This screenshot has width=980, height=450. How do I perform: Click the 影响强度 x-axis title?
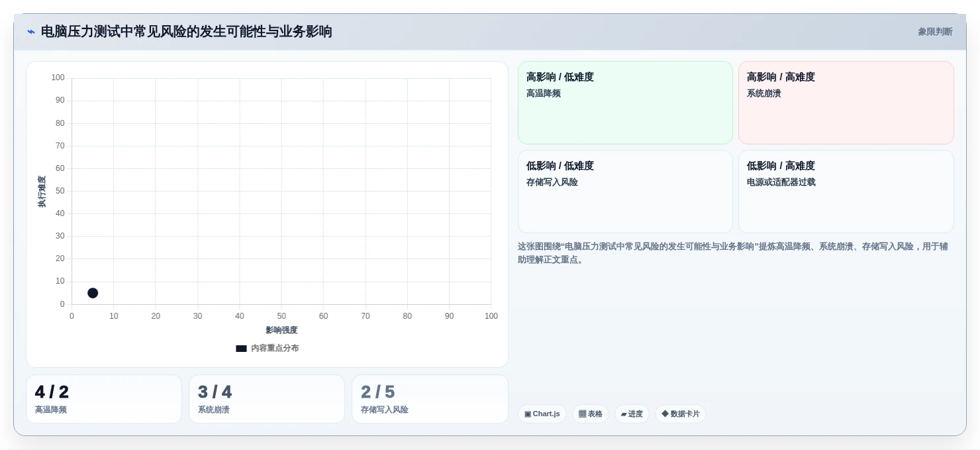point(281,330)
